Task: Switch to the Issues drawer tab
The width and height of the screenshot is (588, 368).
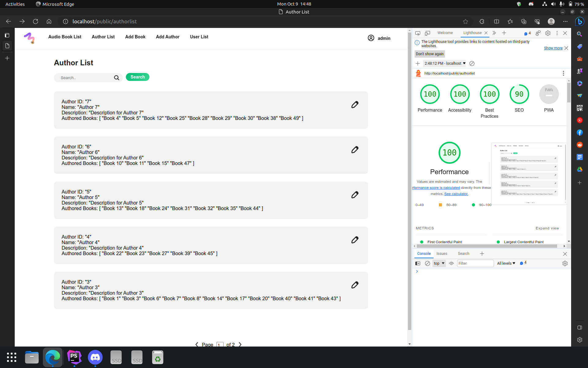Action: point(442,254)
